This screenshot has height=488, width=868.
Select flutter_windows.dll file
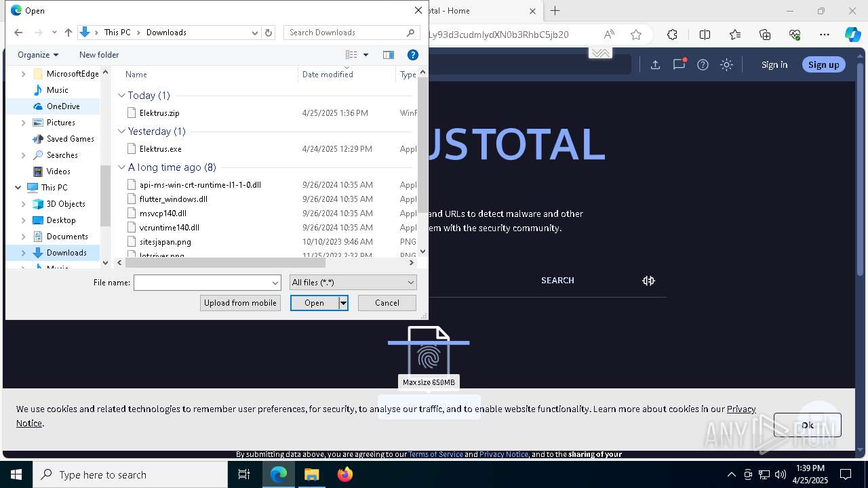(173, 199)
